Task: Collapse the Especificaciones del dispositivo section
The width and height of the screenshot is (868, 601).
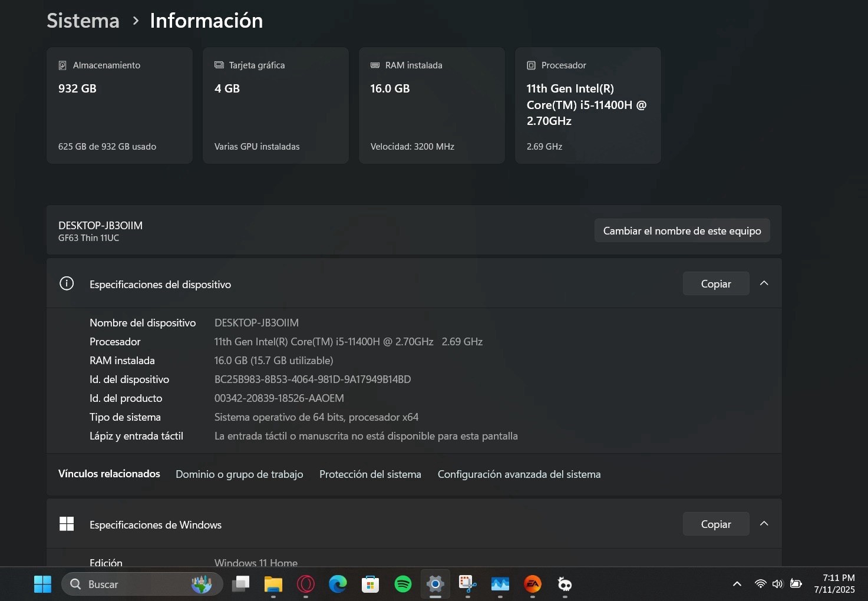Action: pos(764,283)
